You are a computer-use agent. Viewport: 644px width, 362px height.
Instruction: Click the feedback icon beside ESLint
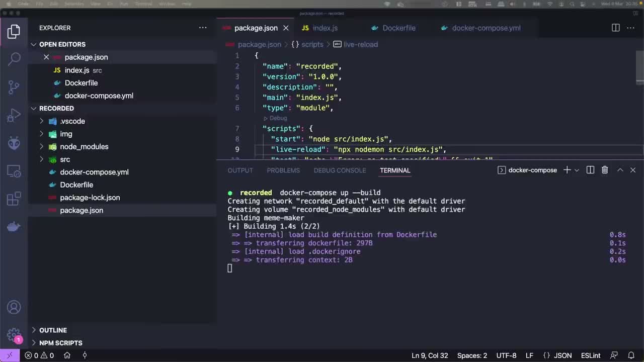(614, 355)
